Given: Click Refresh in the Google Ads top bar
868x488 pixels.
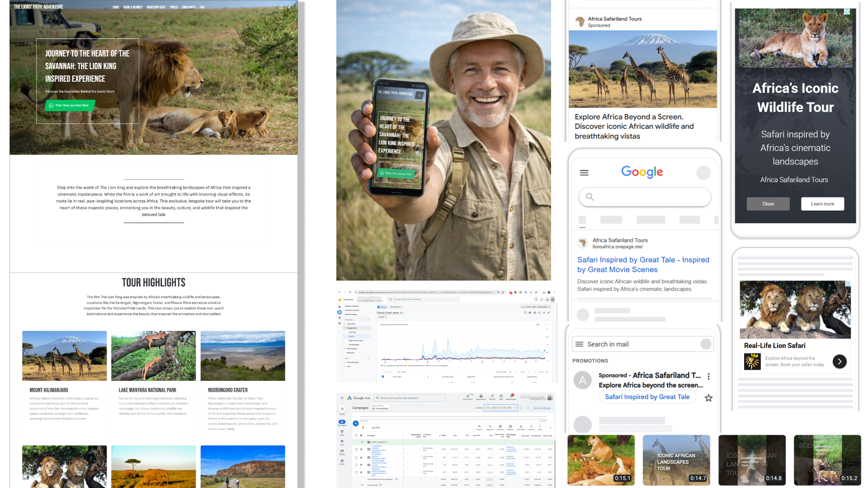Looking at the screenshot, I should 492,397.
